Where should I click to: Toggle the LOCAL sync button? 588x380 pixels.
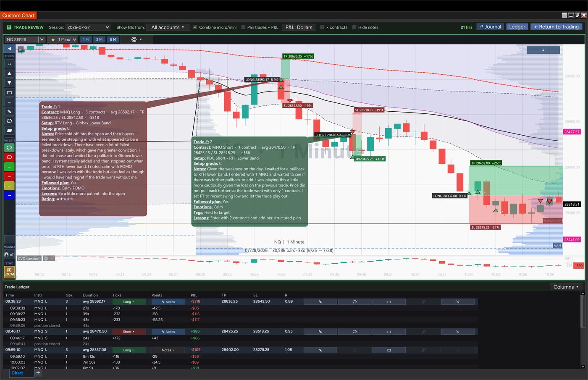point(9,272)
